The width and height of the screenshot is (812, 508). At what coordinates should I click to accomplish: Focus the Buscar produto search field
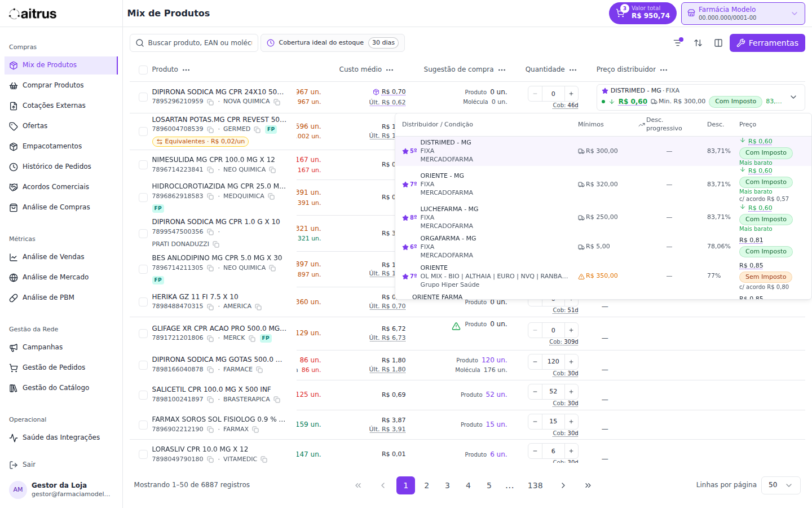(x=194, y=43)
